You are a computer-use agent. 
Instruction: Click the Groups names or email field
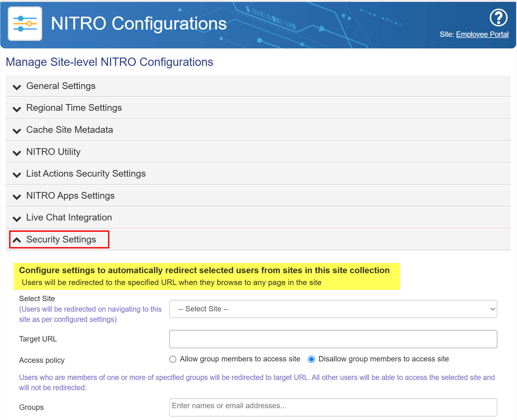point(333,407)
